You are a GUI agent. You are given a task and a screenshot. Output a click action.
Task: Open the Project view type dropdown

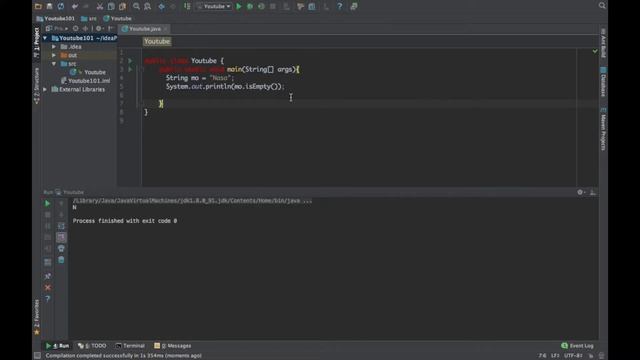click(57, 29)
